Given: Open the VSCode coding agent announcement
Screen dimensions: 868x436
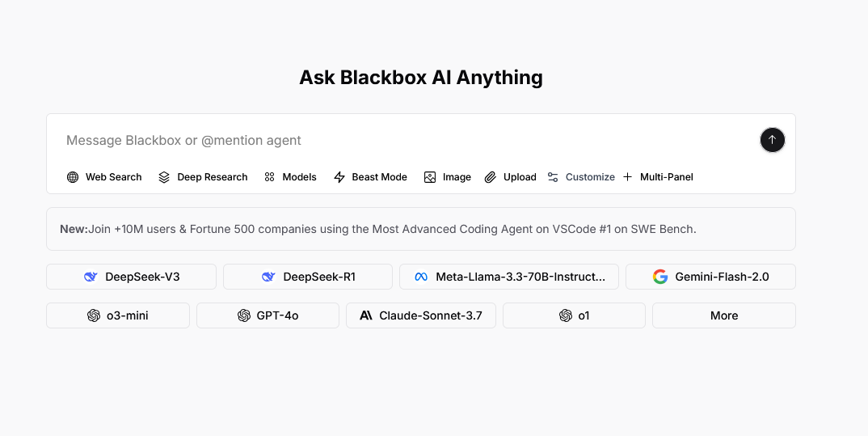Looking at the screenshot, I should (421, 229).
